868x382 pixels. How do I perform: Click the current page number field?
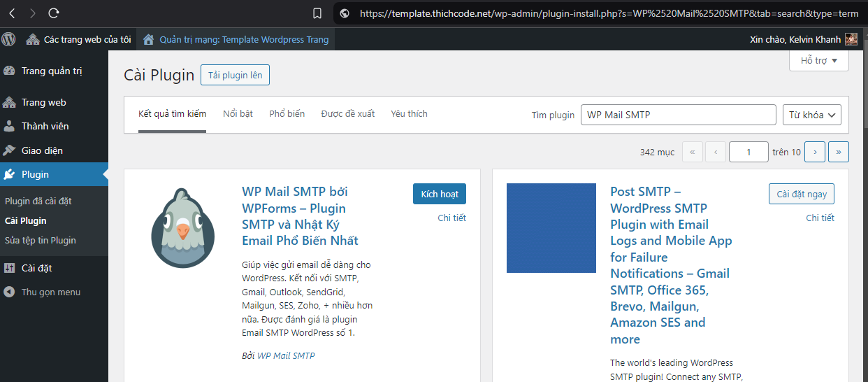coord(748,152)
